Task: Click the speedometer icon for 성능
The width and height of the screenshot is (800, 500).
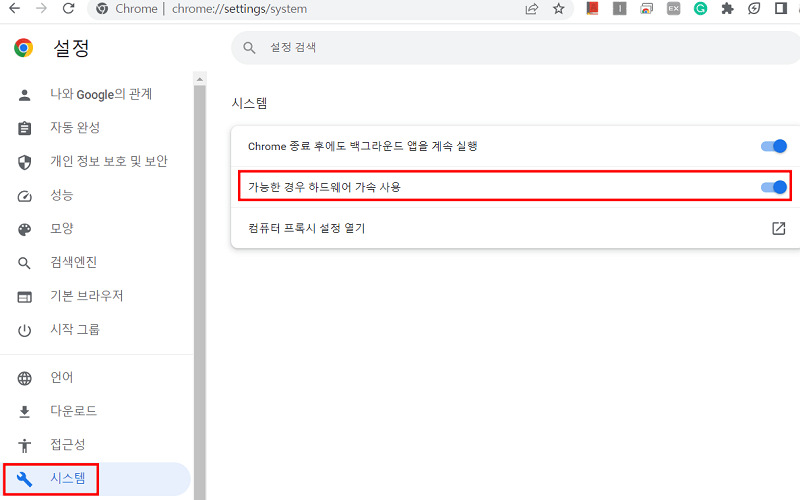Action: coord(24,196)
